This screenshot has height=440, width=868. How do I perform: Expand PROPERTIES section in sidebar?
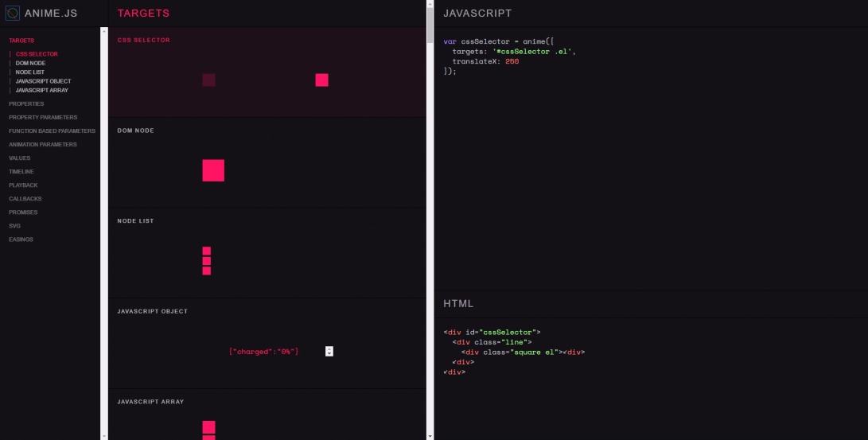26,104
